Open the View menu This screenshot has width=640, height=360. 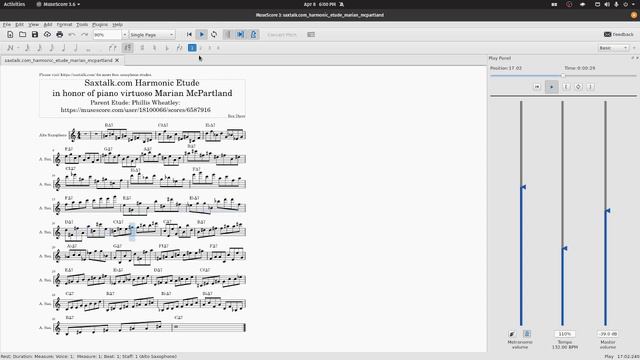(33, 24)
